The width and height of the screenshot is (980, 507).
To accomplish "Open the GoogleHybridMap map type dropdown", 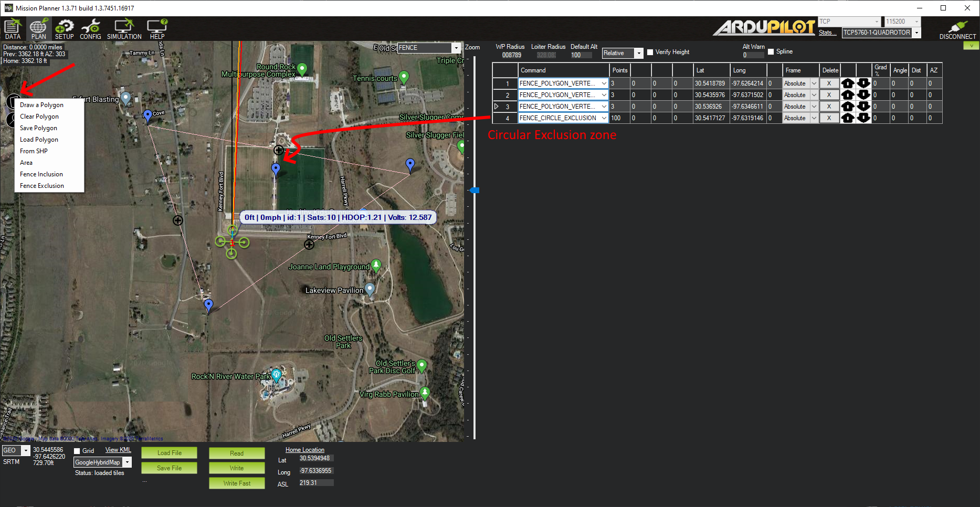I will [x=127, y=462].
